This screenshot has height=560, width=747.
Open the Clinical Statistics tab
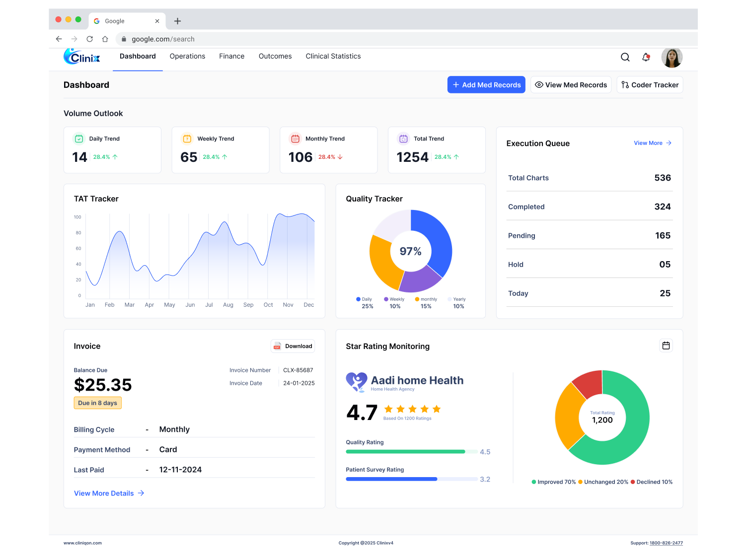pos(333,57)
